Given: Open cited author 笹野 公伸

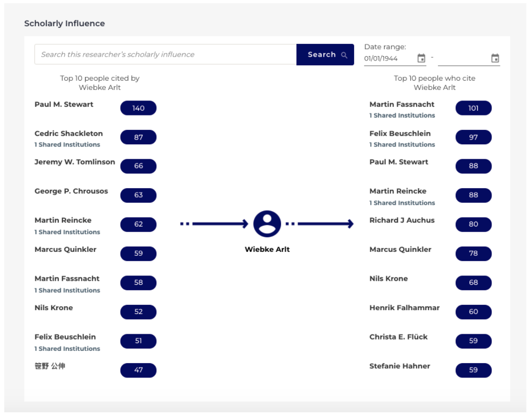Looking at the screenshot, I should [x=50, y=366].
